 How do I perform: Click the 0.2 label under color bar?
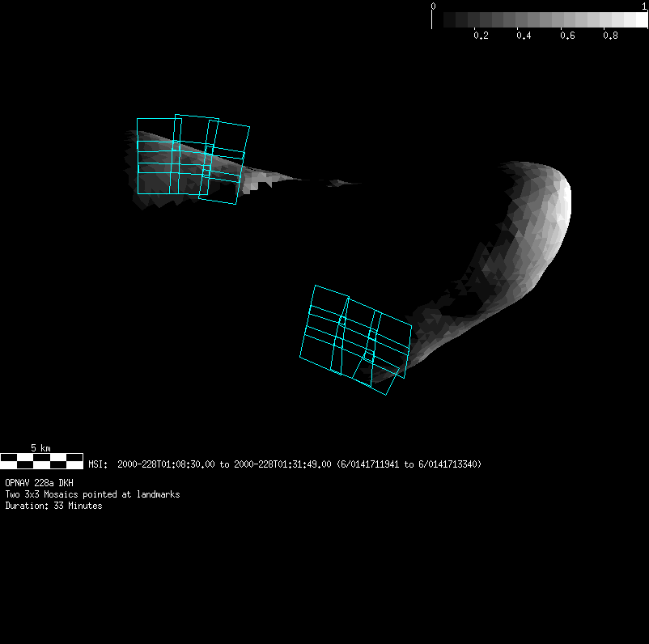(481, 36)
